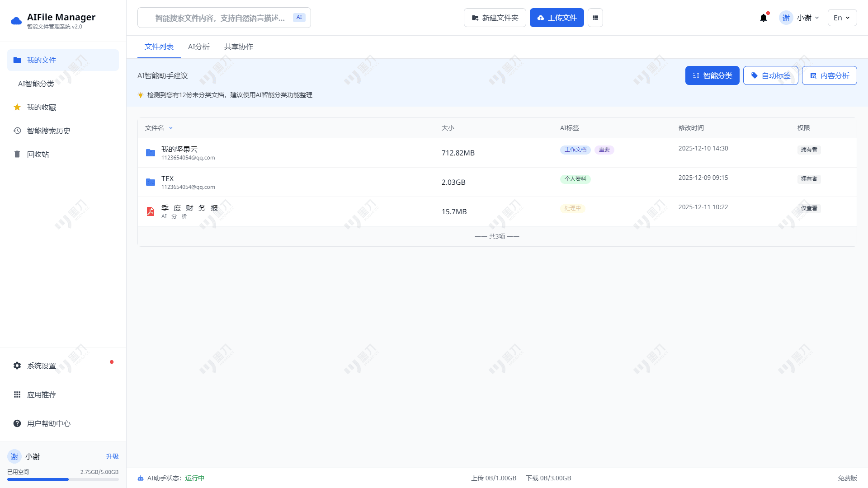Switch to the AI分析 tab
This screenshot has width=868, height=488.
point(198,47)
